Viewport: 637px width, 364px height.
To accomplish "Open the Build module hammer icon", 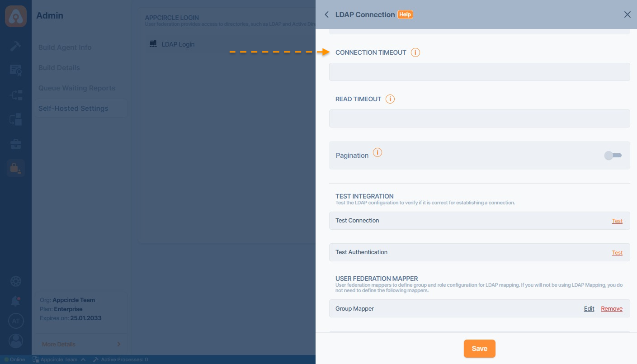I will (x=16, y=46).
